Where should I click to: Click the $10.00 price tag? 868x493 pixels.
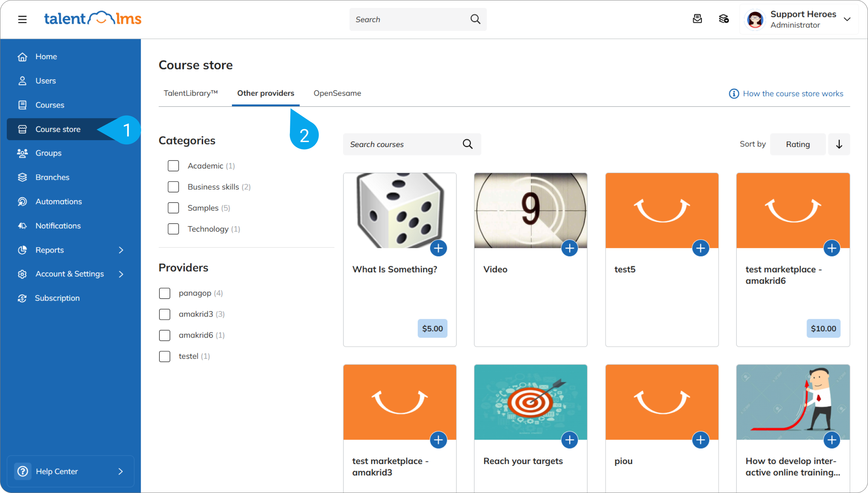tap(824, 328)
